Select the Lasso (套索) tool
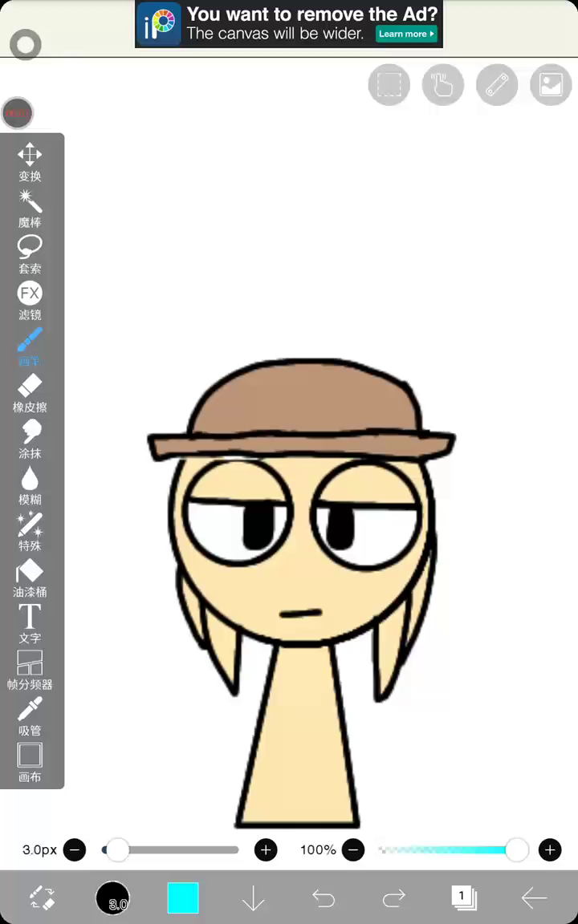578x924 pixels. (30, 253)
